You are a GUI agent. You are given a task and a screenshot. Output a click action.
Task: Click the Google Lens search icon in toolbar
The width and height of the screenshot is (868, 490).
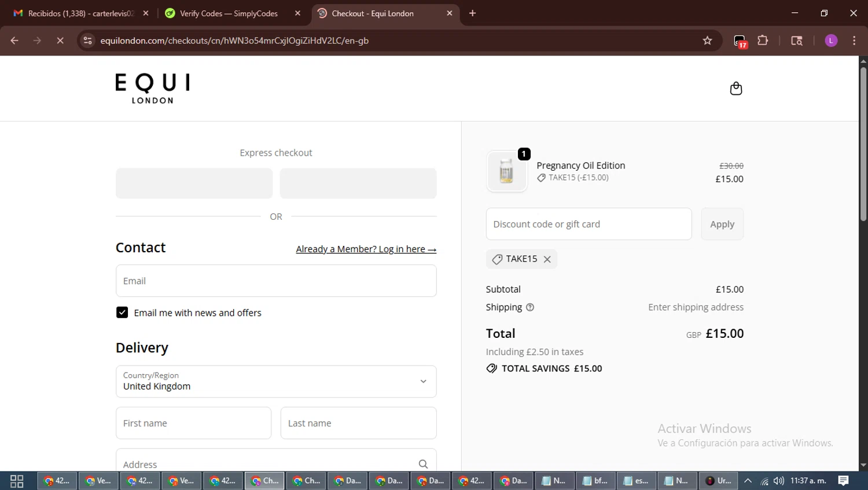point(797,40)
